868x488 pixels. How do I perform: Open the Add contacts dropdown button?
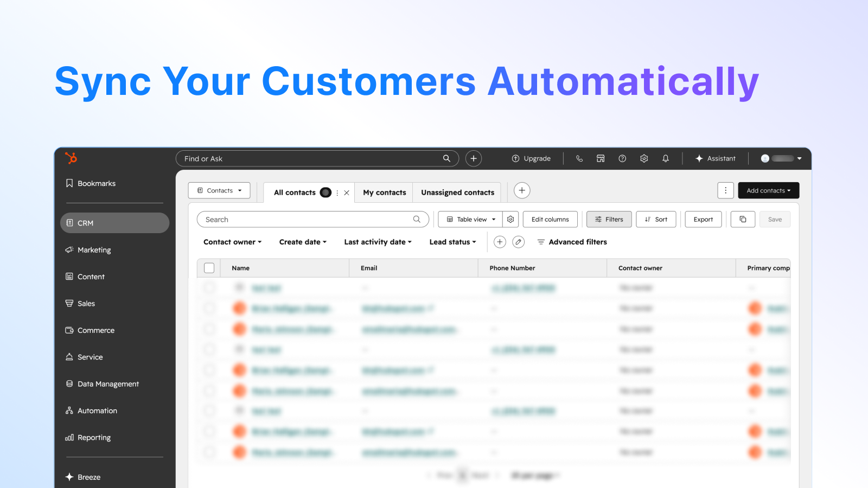click(768, 190)
